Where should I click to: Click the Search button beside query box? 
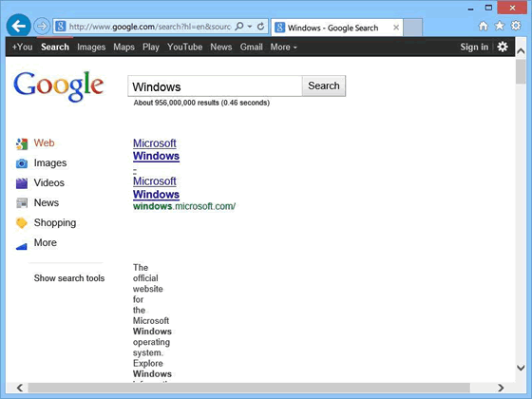click(x=324, y=85)
